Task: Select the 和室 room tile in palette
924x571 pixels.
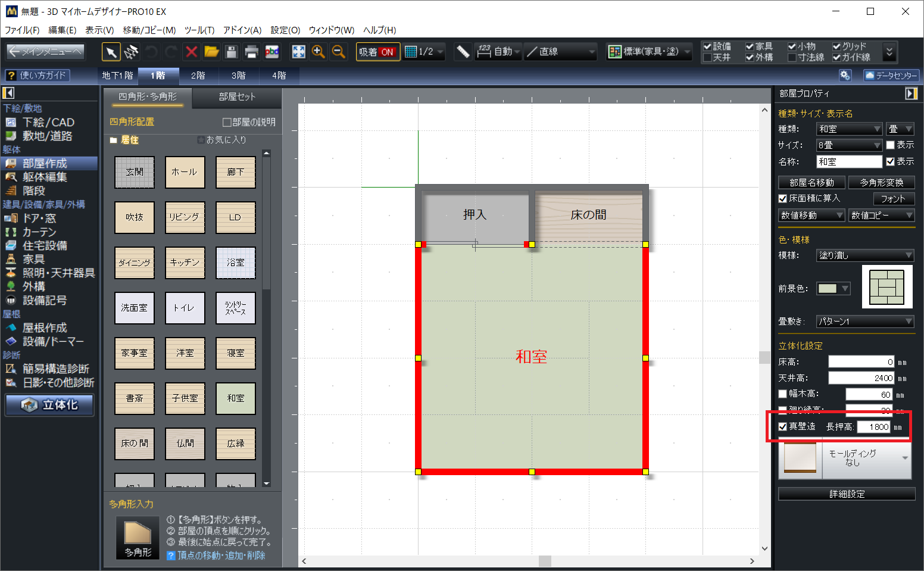Action: point(235,398)
